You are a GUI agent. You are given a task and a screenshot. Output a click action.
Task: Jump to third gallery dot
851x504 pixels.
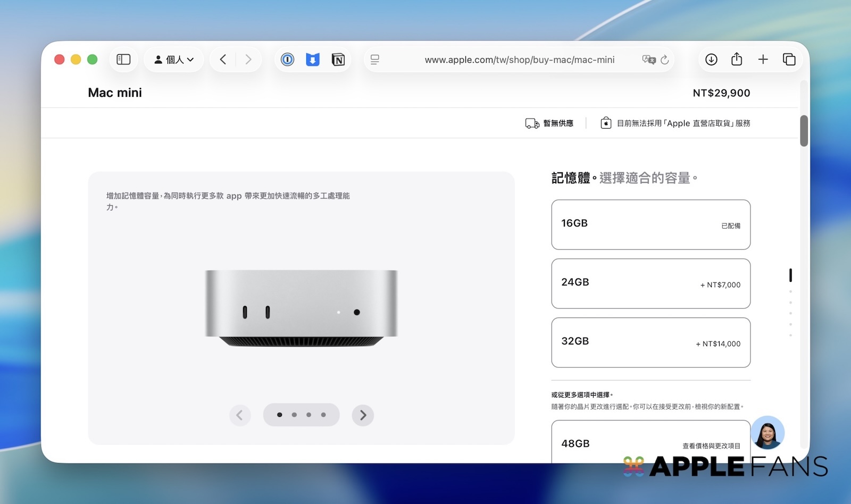click(x=308, y=415)
